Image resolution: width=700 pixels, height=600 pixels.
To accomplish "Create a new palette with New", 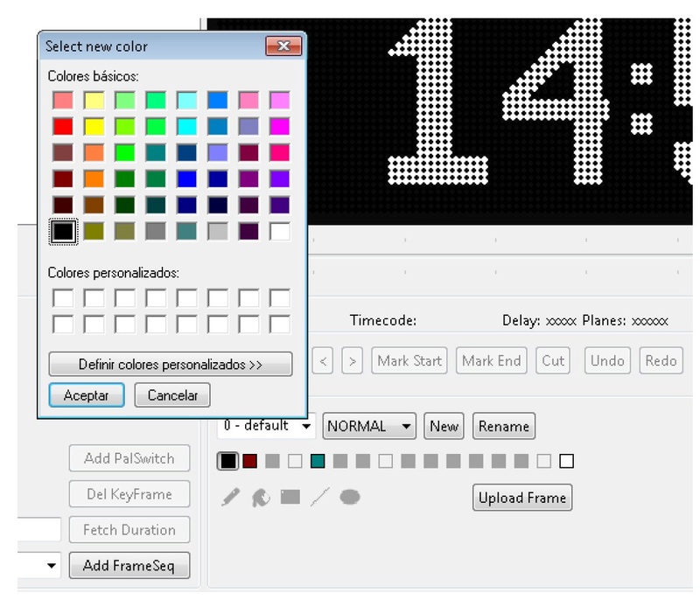I will tap(444, 426).
